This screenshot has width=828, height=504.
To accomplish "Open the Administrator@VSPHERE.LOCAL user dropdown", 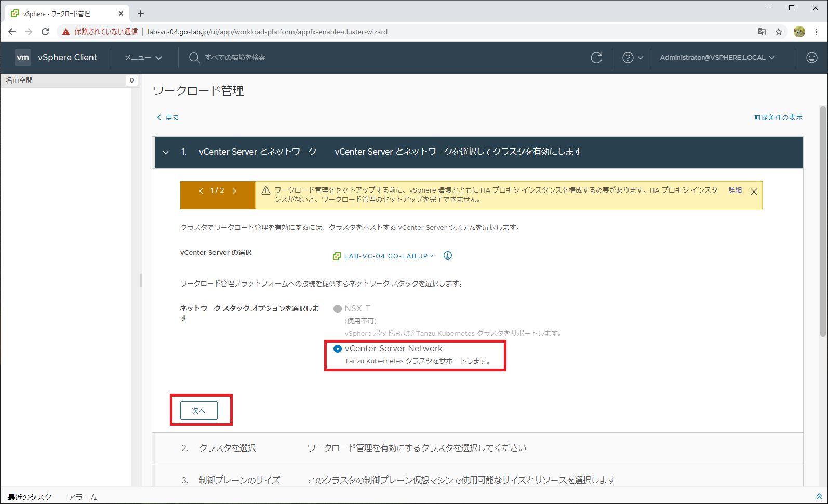I will tap(717, 58).
